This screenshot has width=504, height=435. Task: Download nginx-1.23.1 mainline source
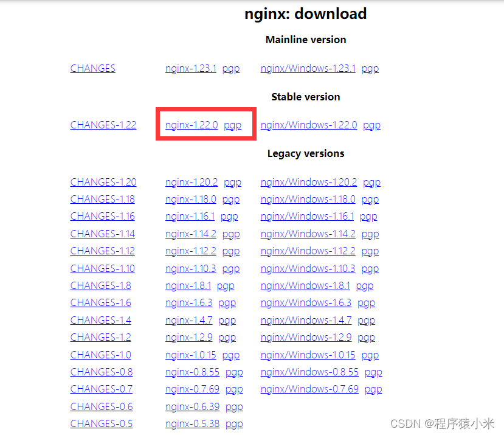191,68
